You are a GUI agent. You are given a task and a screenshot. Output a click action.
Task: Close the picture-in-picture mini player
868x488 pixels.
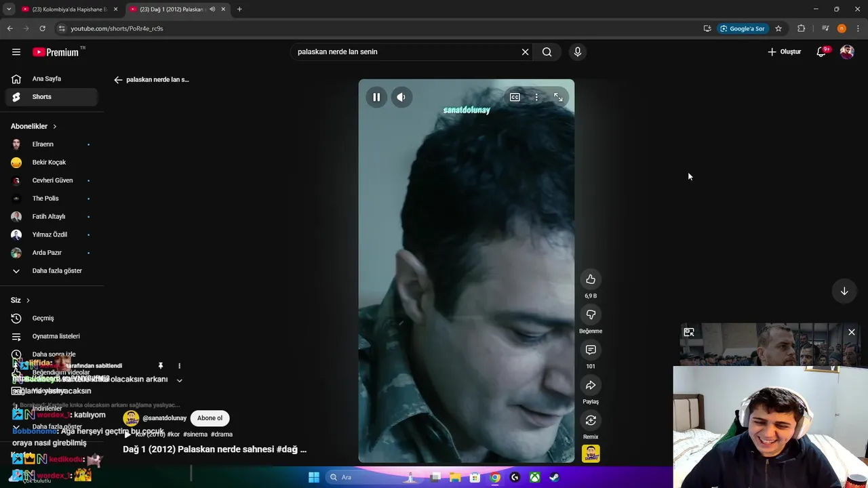[852, 332]
